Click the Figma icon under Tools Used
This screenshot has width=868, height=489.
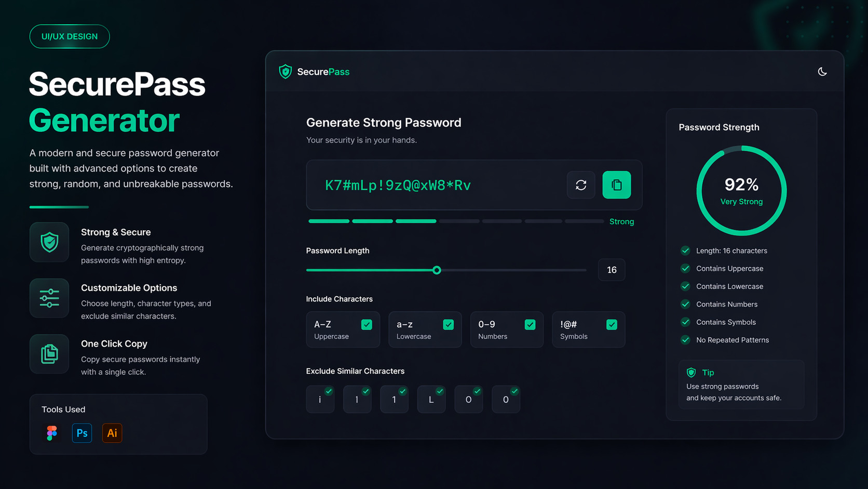tap(51, 432)
